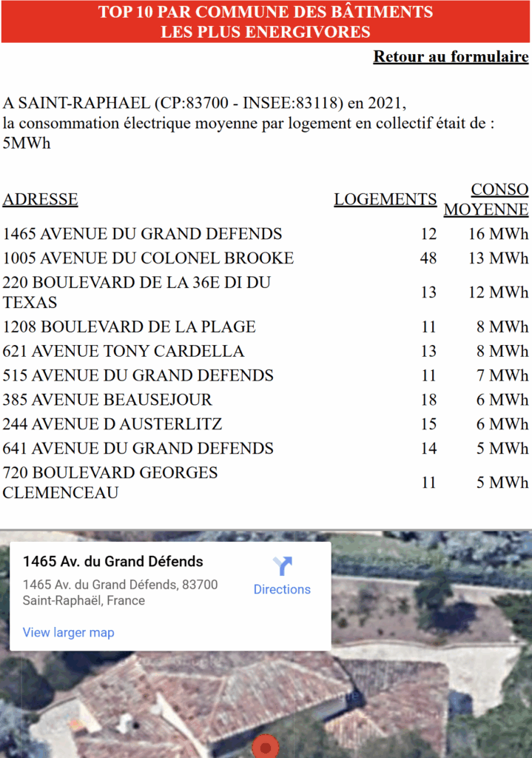Click the map card address line '83700 Saint-Raphaël, France'
The height and width of the screenshot is (758, 532).
click(121, 592)
